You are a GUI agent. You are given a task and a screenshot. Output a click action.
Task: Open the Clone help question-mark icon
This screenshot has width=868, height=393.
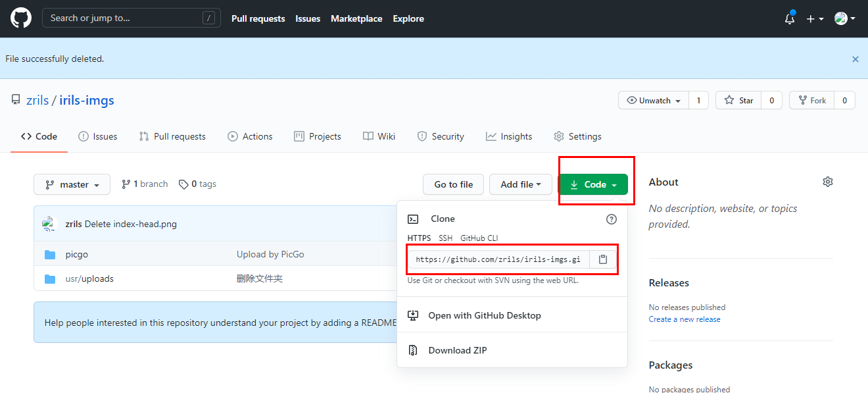[611, 219]
